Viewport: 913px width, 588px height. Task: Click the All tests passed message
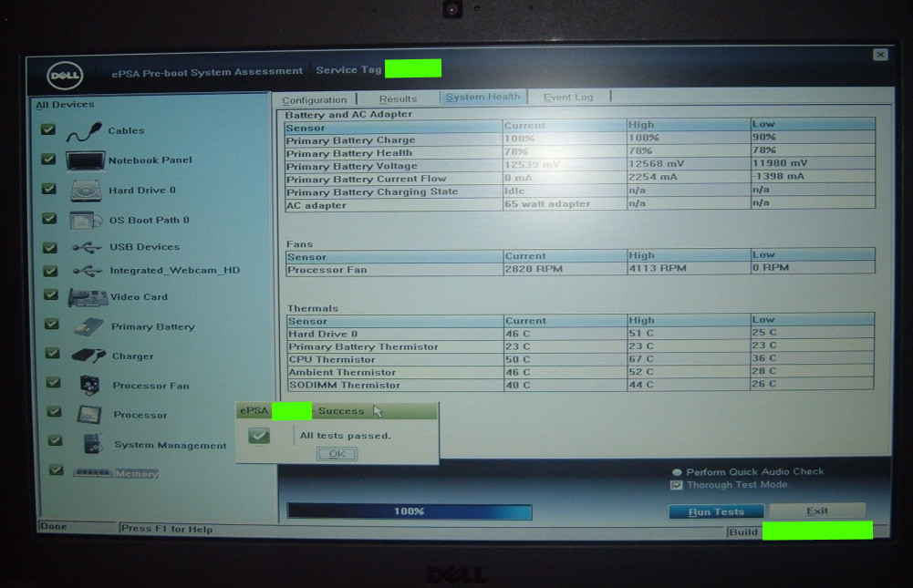(x=346, y=436)
